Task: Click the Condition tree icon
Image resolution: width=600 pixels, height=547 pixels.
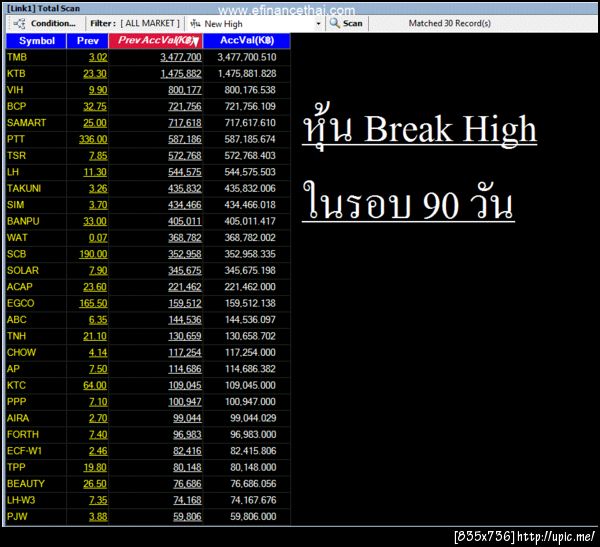Action: [x=19, y=23]
